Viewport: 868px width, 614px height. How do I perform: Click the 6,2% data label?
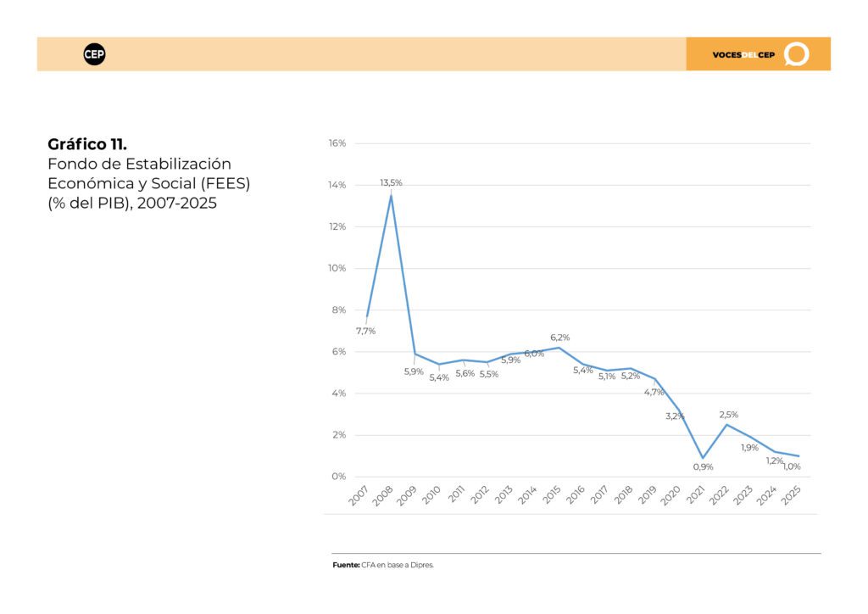pos(559,338)
